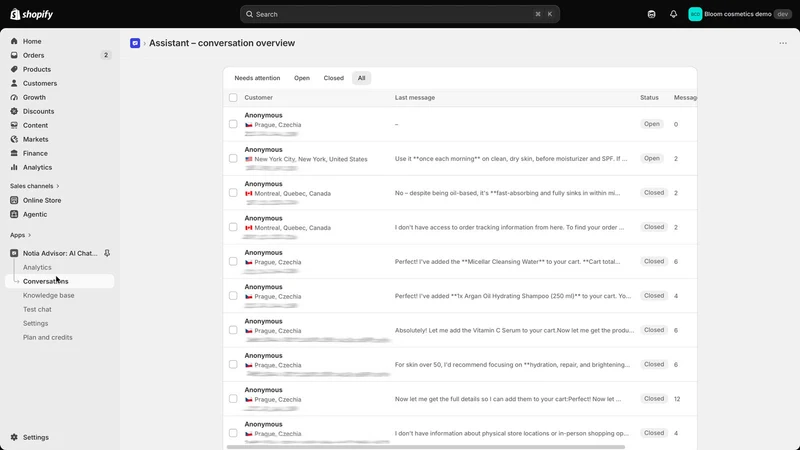
Task: Open the Sidekick icon in top bar
Action: 652,14
